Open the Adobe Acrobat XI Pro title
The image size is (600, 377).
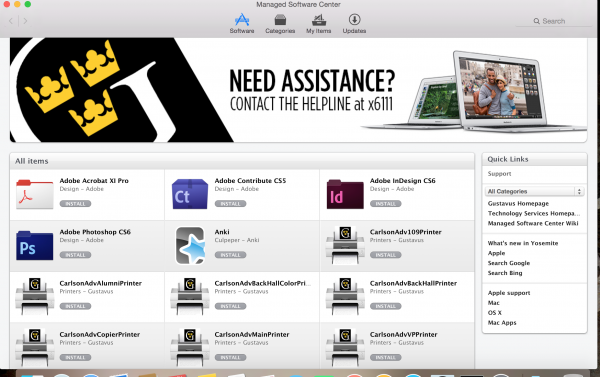pyautogui.click(x=94, y=181)
